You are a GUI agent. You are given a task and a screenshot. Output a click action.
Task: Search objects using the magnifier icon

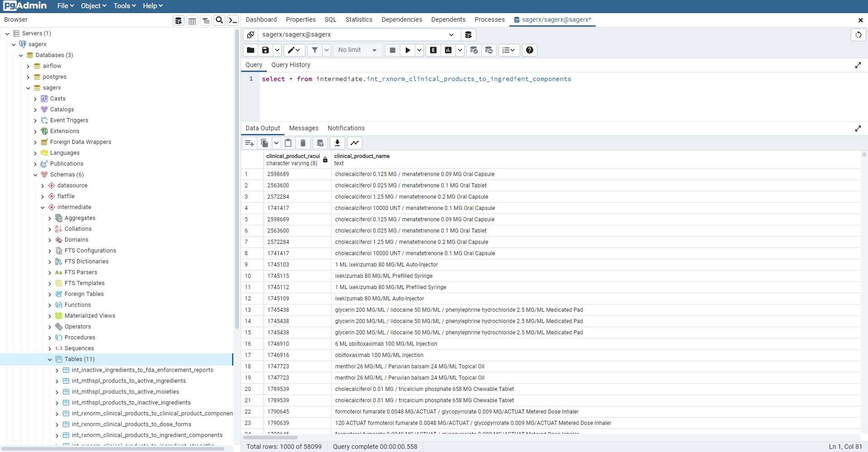coord(219,20)
